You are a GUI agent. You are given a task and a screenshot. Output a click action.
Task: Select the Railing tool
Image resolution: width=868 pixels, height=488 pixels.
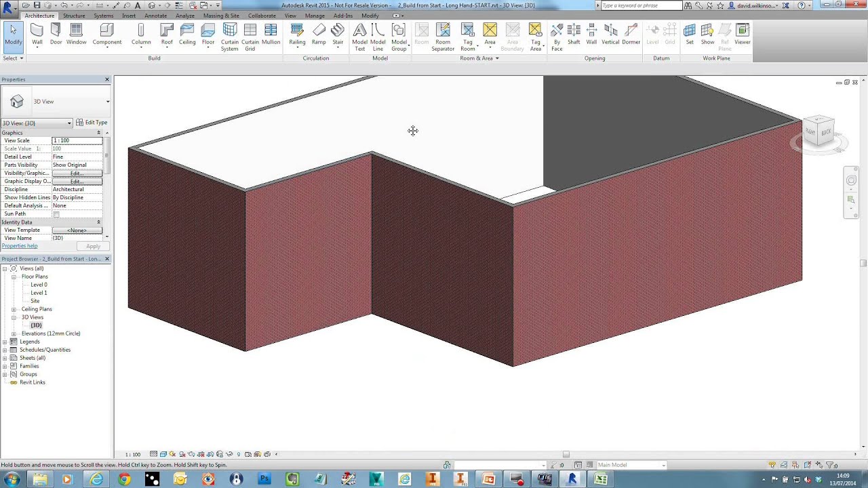[297, 35]
